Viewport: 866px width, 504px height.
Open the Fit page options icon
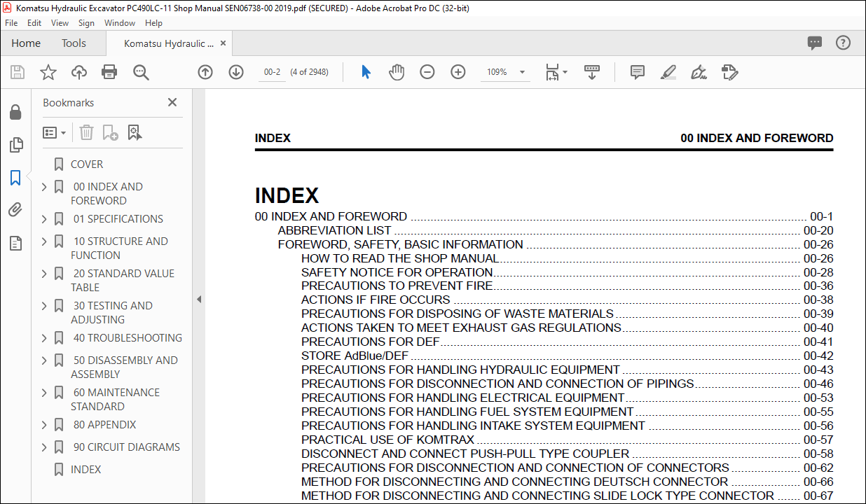tap(556, 72)
